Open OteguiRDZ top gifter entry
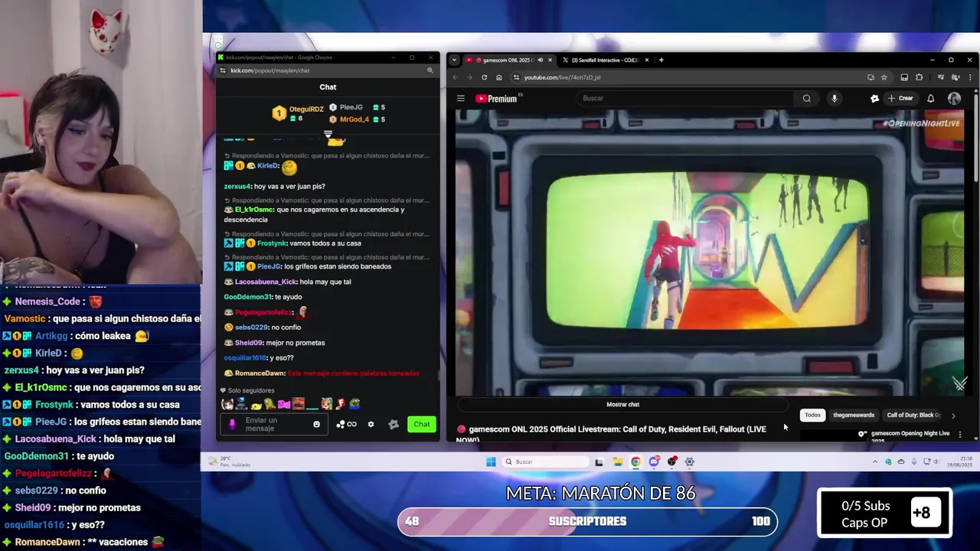Screen dimensions: 980x551 [298, 113]
